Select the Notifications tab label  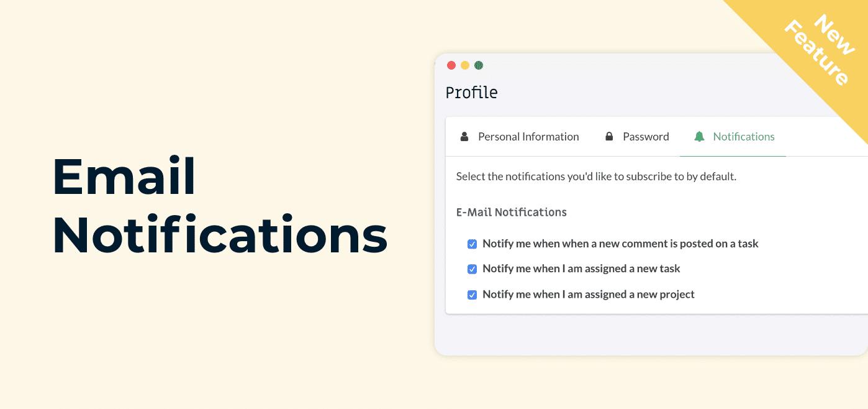744,137
